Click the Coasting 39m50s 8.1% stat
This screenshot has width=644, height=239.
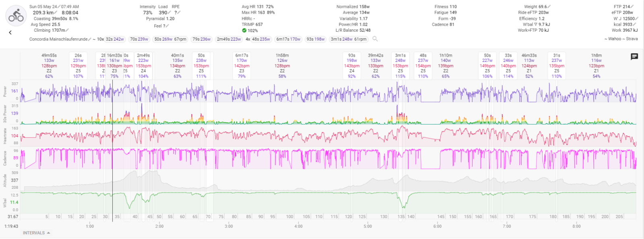coord(56,18)
